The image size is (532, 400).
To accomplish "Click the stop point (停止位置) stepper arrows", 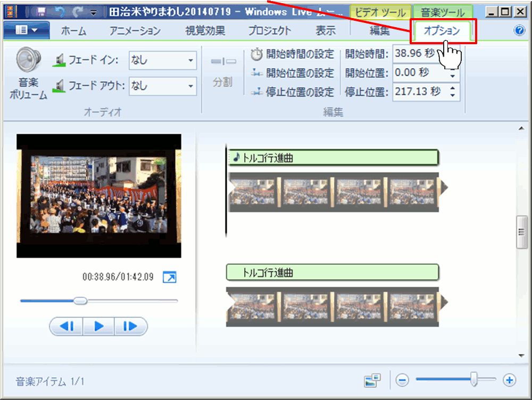I will pyautogui.click(x=453, y=92).
